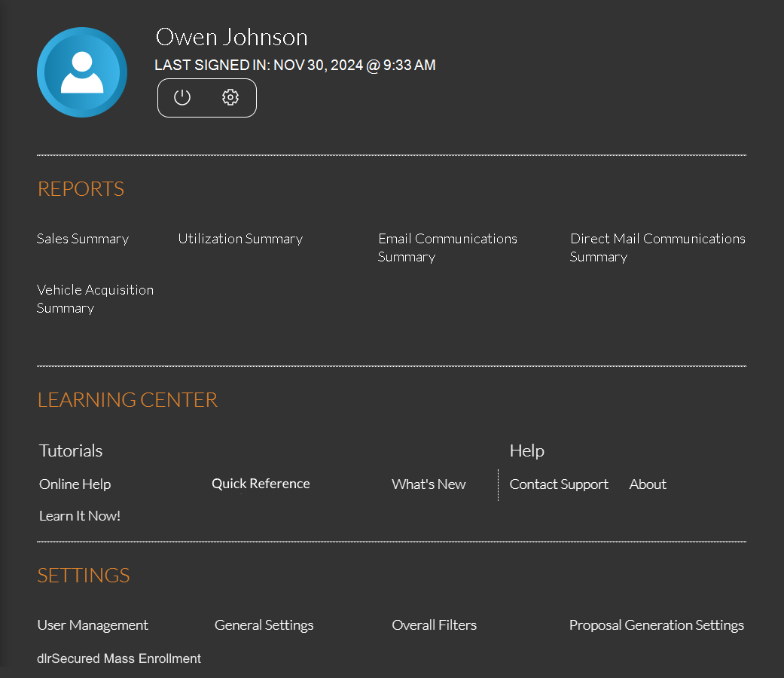Open Proposal Generation Settings

click(656, 625)
